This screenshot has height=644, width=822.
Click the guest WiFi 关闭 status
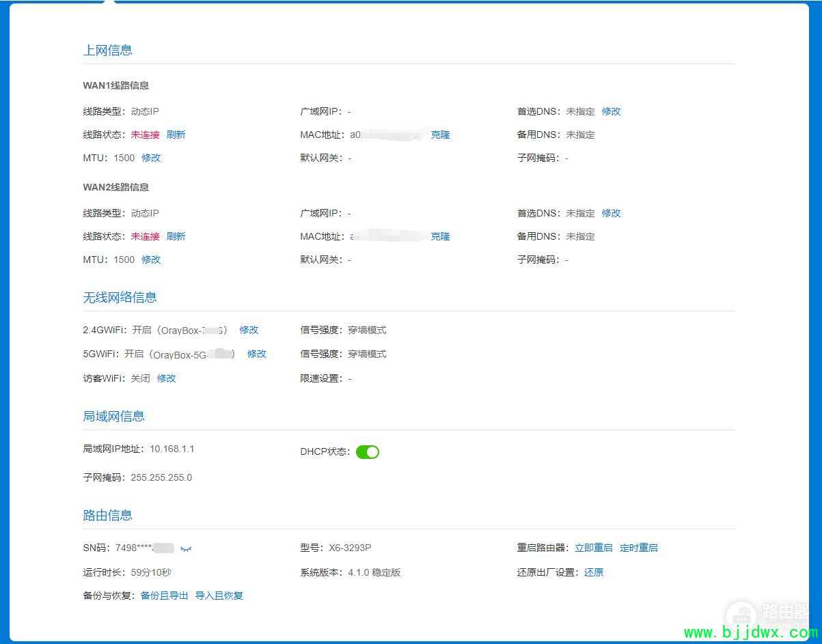[140, 378]
